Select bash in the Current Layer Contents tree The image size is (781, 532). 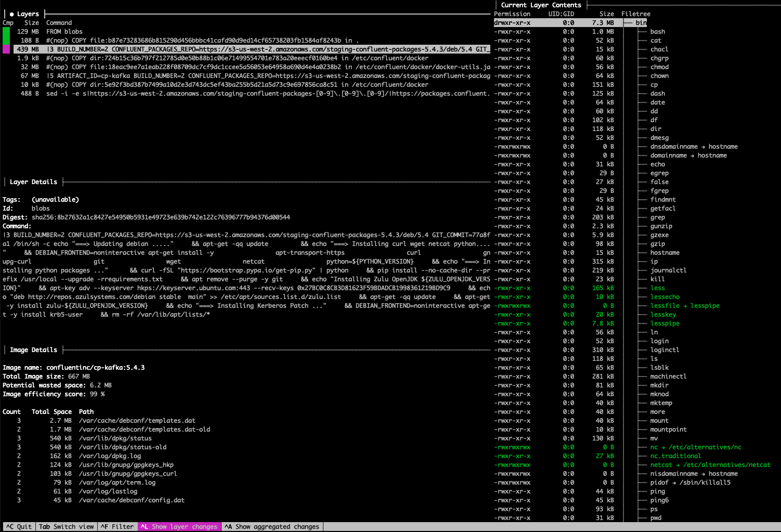coord(657,31)
